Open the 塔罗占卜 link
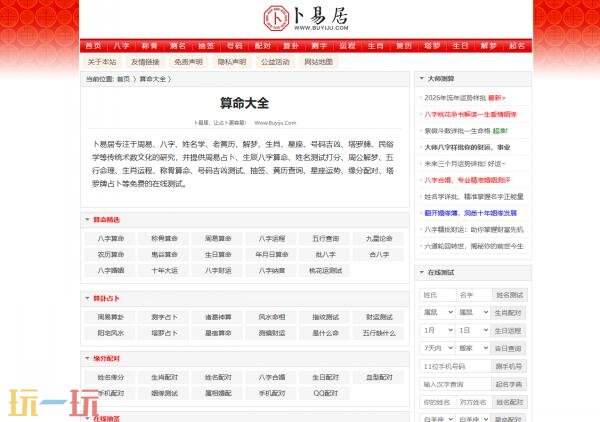The image size is (600, 422). click(164, 333)
